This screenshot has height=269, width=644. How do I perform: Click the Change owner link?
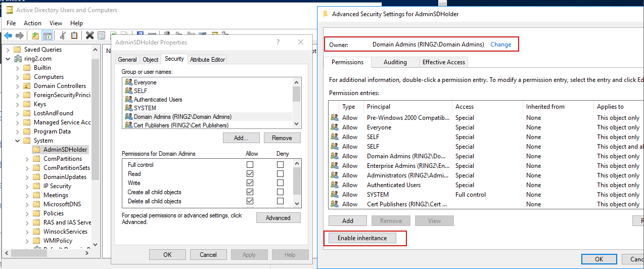click(x=500, y=44)
